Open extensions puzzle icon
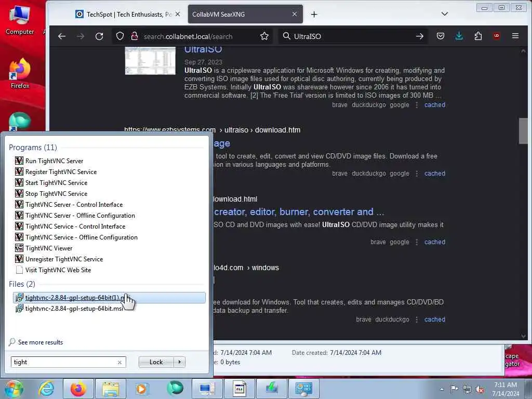532x399 pixels. click(478, 36)
